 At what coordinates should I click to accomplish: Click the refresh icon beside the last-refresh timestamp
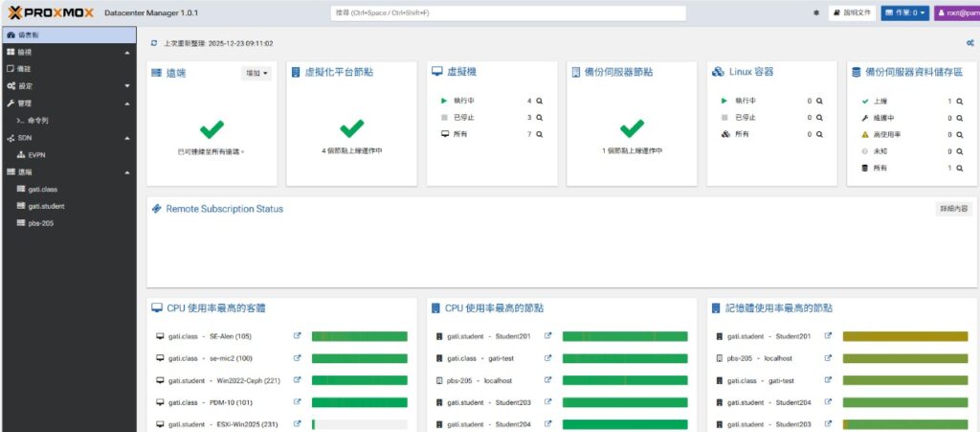155,43
